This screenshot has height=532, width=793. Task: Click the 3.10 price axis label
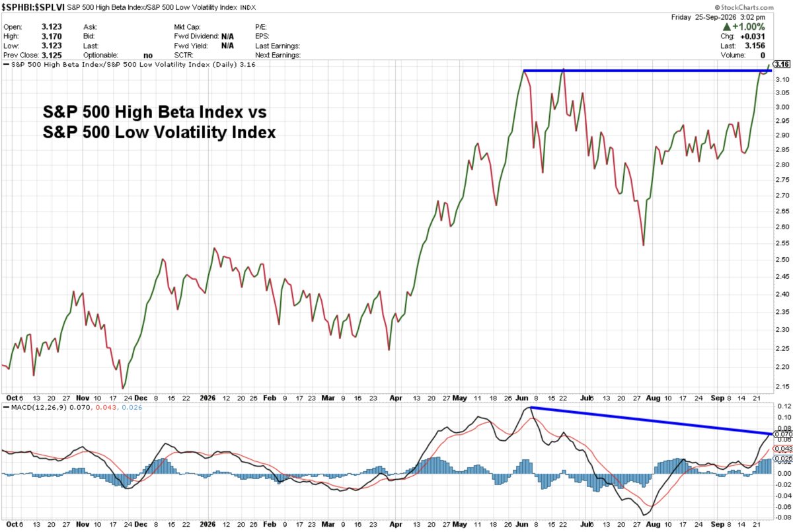782,79
